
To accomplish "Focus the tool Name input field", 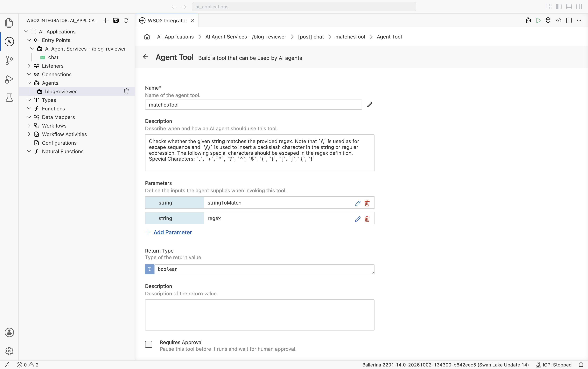I will 253,105.
